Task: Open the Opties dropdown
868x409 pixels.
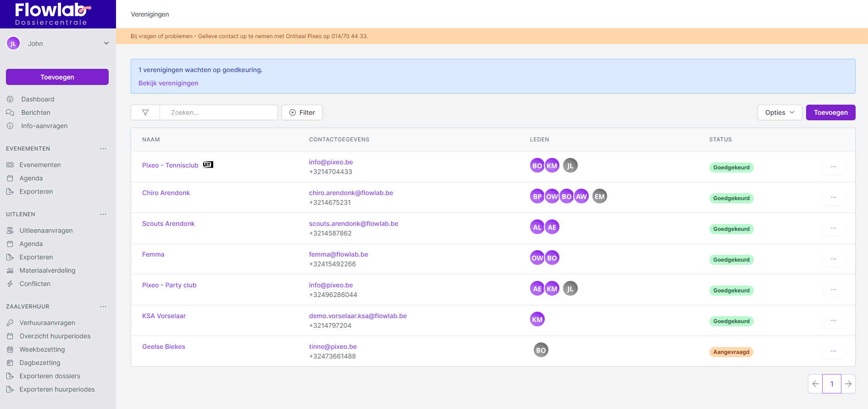Action: [779, 112]
